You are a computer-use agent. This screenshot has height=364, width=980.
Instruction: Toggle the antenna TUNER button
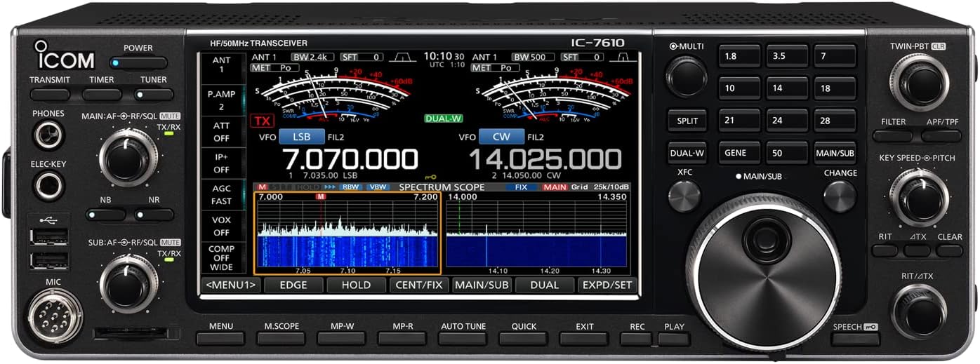pos(154,94)
